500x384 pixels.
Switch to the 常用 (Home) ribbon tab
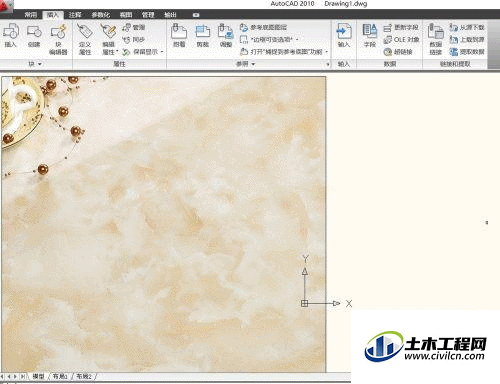coord(31,15)
